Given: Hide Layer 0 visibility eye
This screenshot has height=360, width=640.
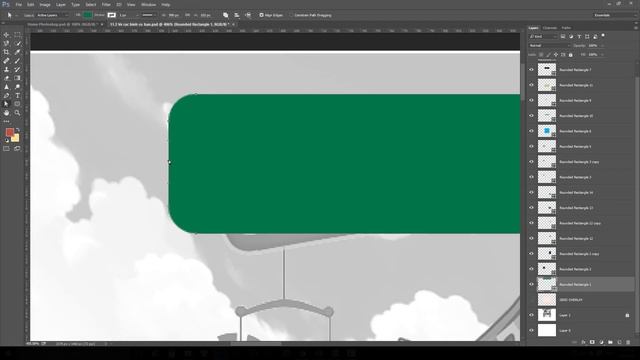Looking at the screenshot, I should (531, 330).
